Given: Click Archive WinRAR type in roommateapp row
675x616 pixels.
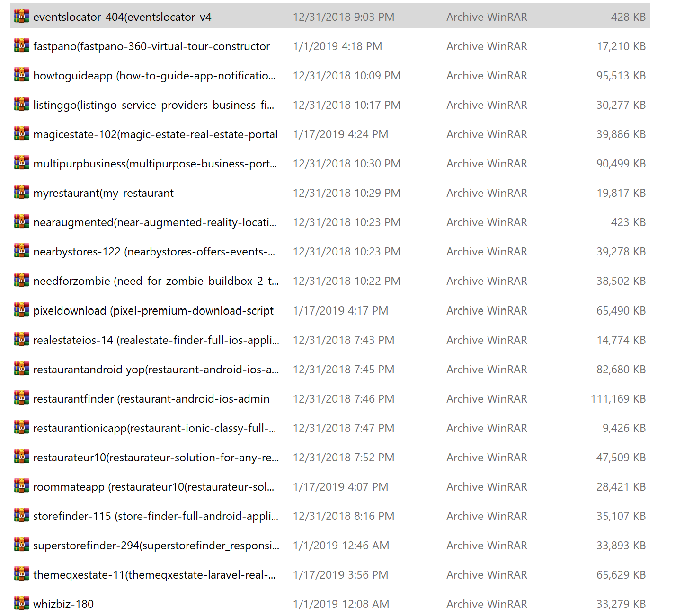Looking at the screenshot, I should click(x=487, y=487).
